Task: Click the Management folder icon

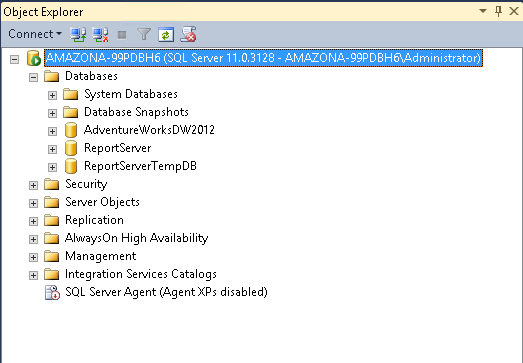Action: coord(52,256)
